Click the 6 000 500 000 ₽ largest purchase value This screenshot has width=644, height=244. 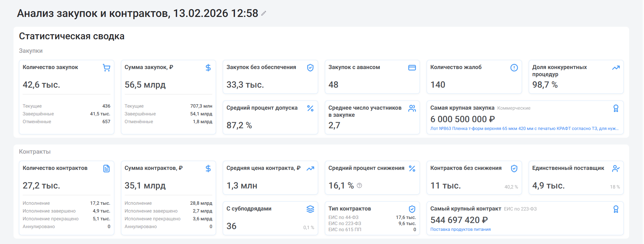(x=462, y=119)
